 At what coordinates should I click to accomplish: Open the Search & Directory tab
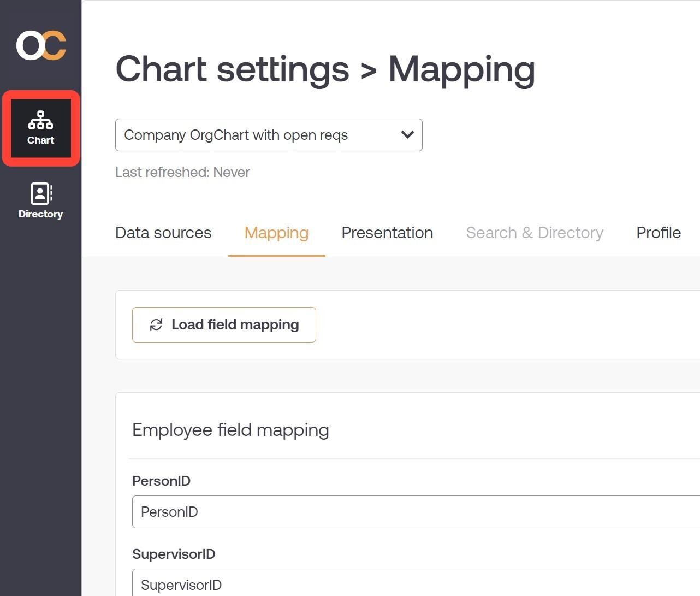tap(535, 233)
